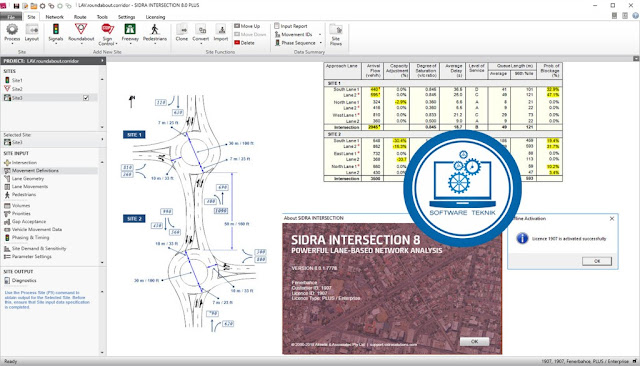Open Volumes input
The width and height of the screenshot is (640, 366).
[17, 205]
